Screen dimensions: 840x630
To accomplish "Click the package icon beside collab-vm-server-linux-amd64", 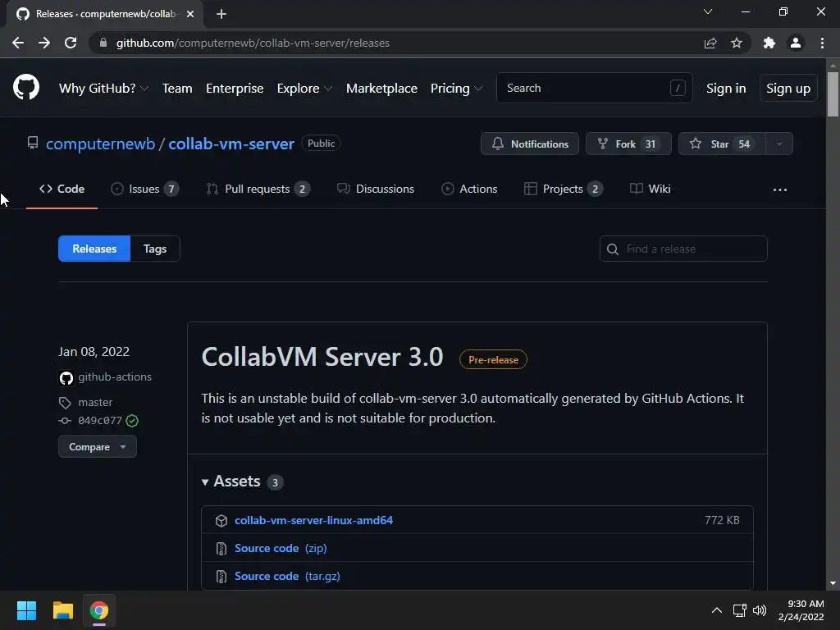I will point(221,521).
